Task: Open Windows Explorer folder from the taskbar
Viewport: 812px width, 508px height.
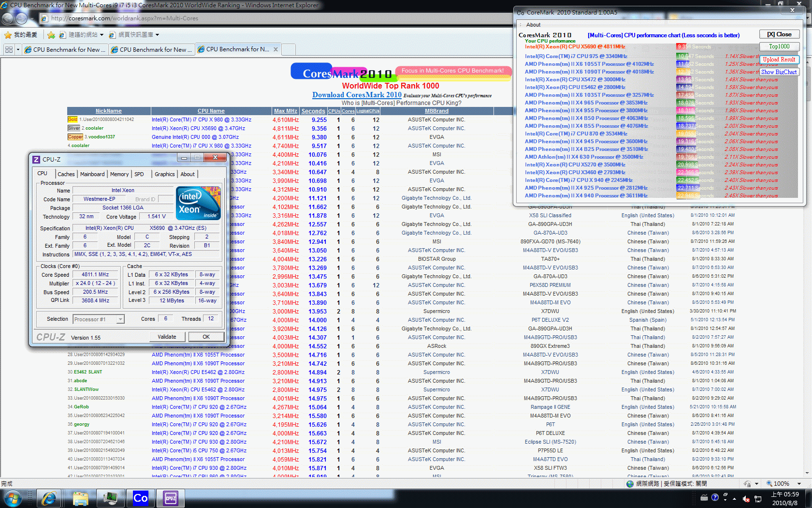Action: tap(80, 498)
